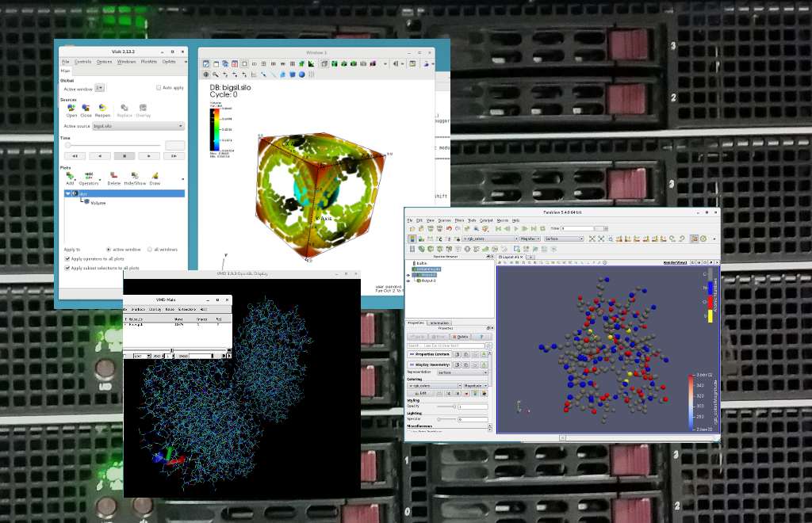Click ParaView's reset camera icon
The height and width of the screenshot is (523, 812).
click(592, 239)
